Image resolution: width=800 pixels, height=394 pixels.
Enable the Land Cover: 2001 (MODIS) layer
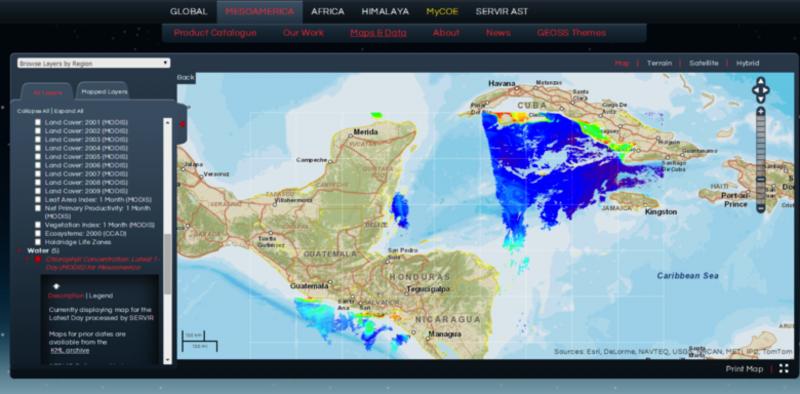point(38,122)
